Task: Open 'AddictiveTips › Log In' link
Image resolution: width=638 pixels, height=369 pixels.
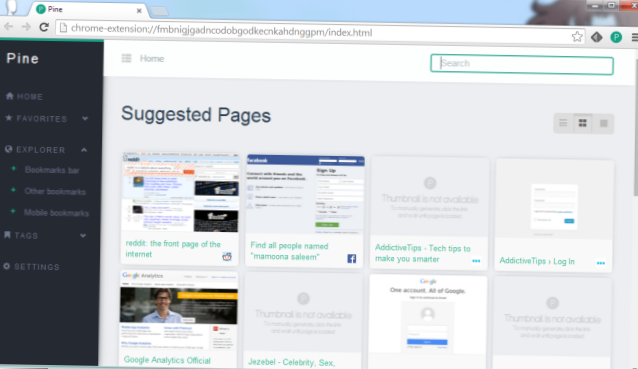Action: coord(537,261)
